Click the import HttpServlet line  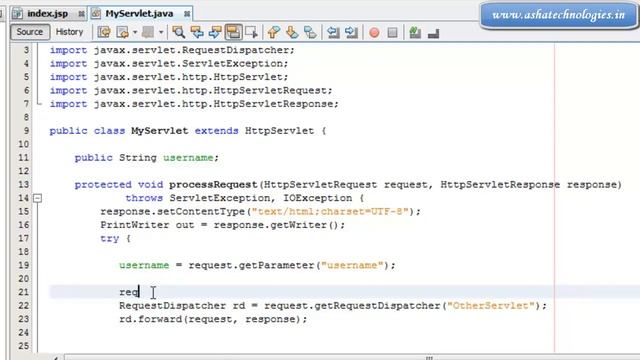point(169,77)
